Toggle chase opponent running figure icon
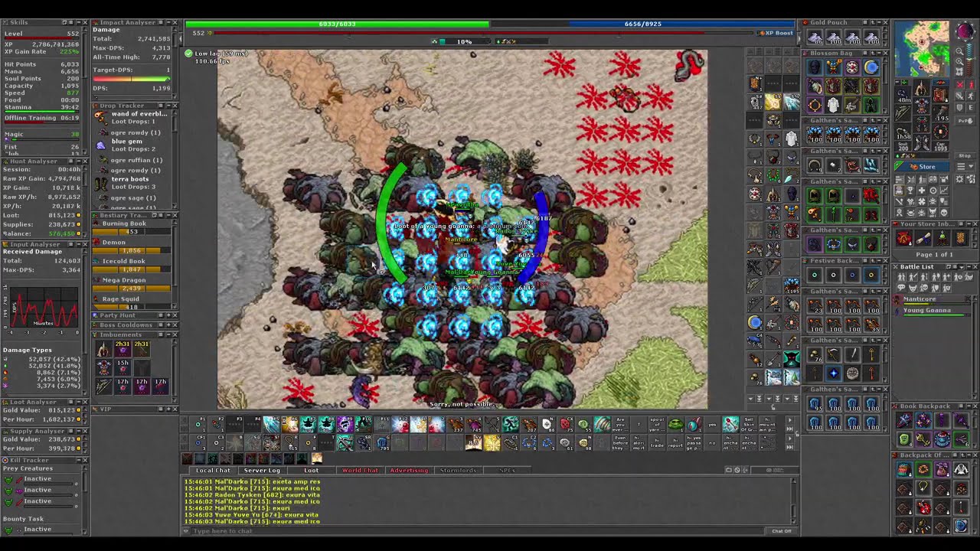The height and width of the screenshot is (551, 980). (972, 96)
